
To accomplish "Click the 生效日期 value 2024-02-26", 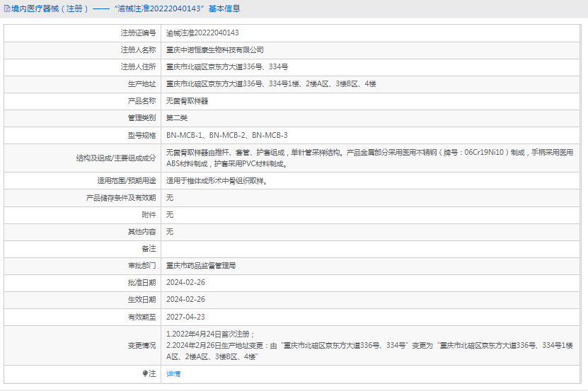I will (185, 300).
